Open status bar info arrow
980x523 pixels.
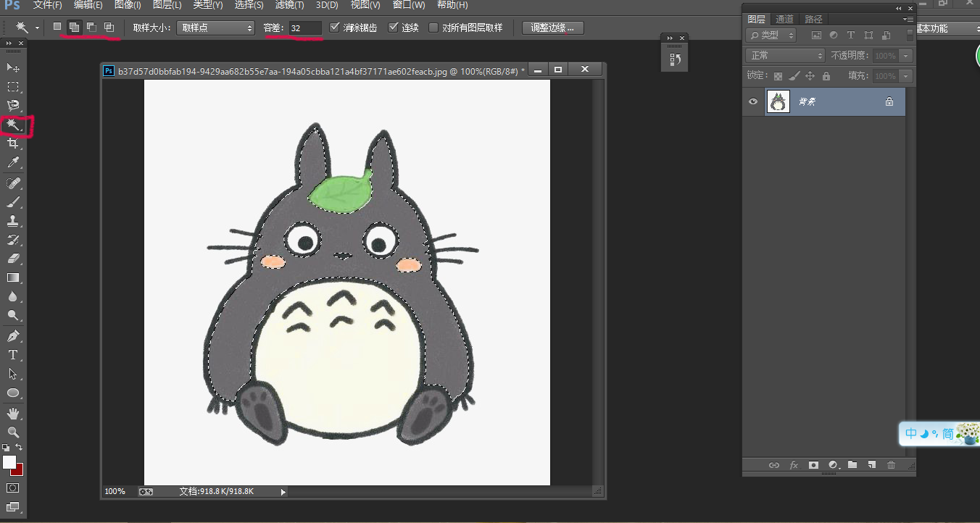(x=283, y=492)
